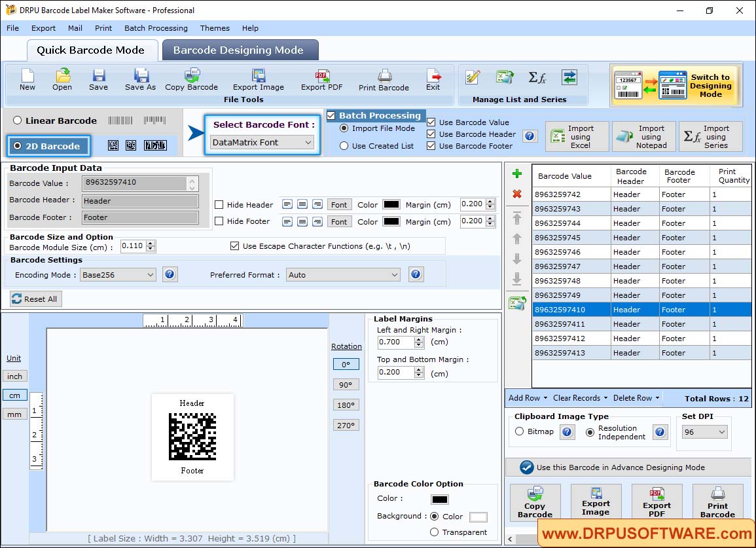This screenshot has height=548, width=756.
Task: Pick the header Color swatch
Action: pos(391,204)
